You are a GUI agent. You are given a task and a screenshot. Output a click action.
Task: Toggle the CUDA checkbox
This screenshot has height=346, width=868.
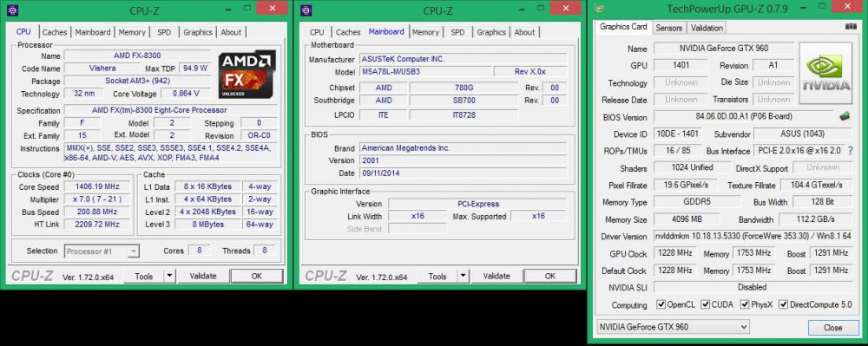click(x=705, y=304)
